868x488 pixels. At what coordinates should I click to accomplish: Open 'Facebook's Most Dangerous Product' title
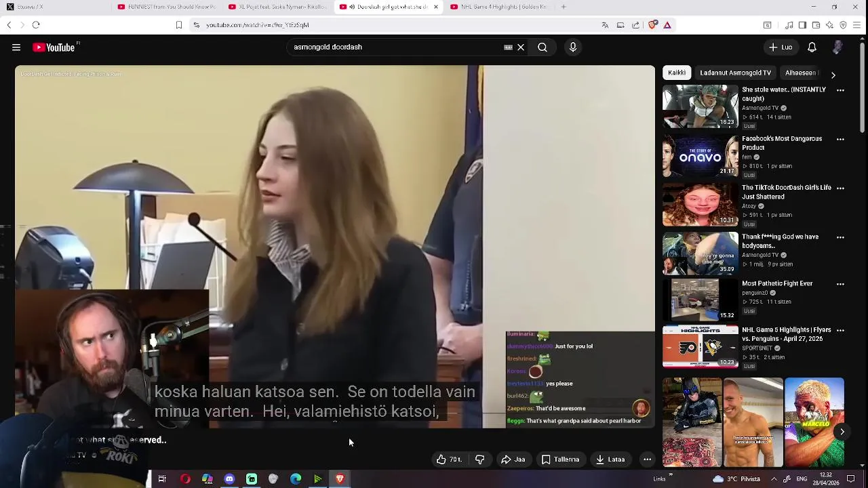pos(782,143)
